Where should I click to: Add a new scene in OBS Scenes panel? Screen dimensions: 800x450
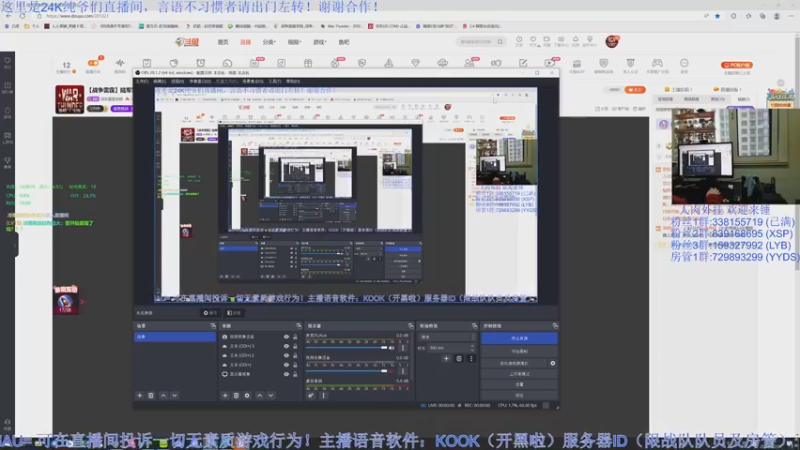(x=140, y=395)
